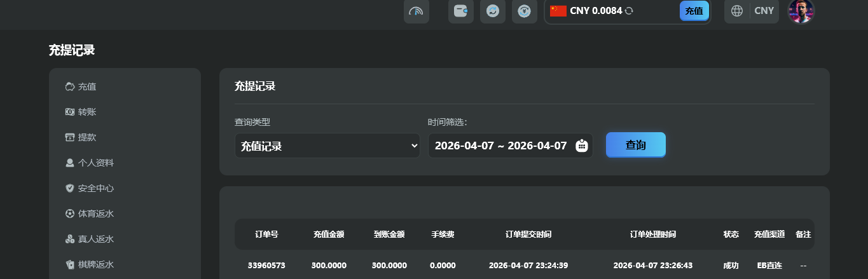Open 体育返水 in the sidebar
Screen dimensions: 868x279
coord(95,214)
